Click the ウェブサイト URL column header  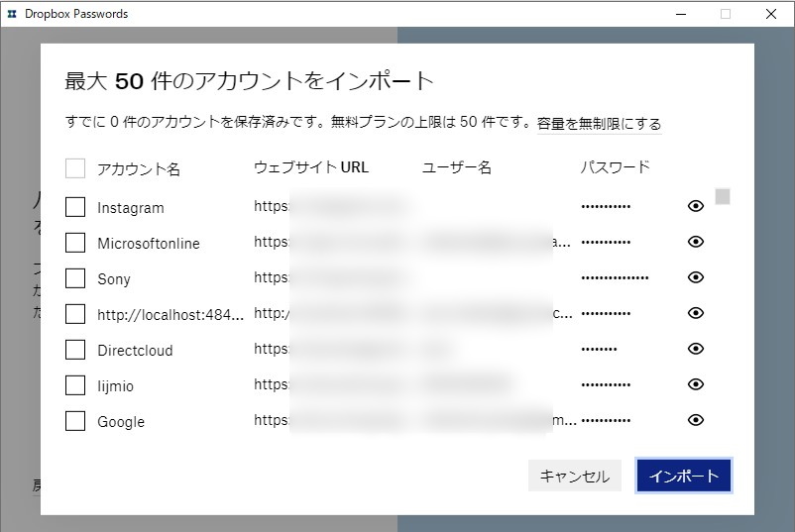311,167
